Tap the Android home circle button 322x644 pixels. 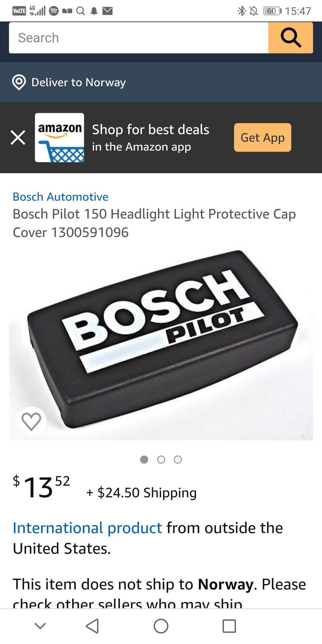[161, 626]
